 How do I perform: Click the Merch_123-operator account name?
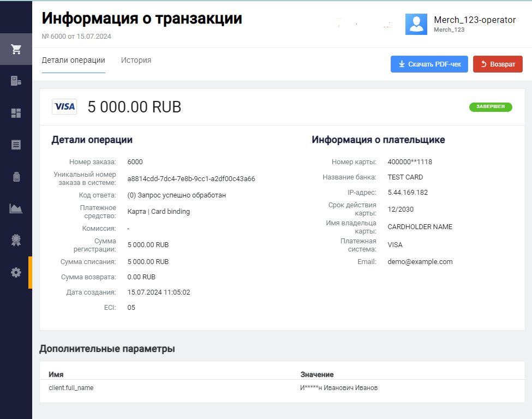(474, 20)
